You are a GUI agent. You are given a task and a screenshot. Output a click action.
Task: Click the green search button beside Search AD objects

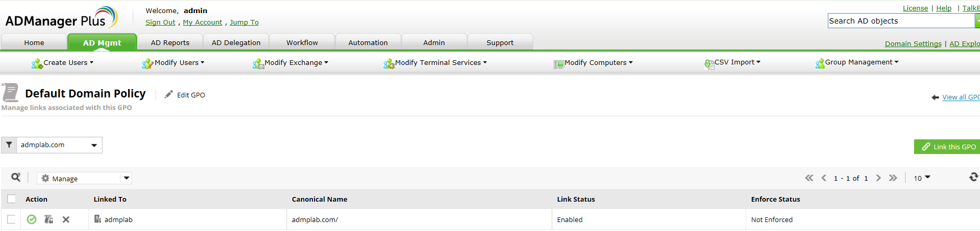coord(977,21)
